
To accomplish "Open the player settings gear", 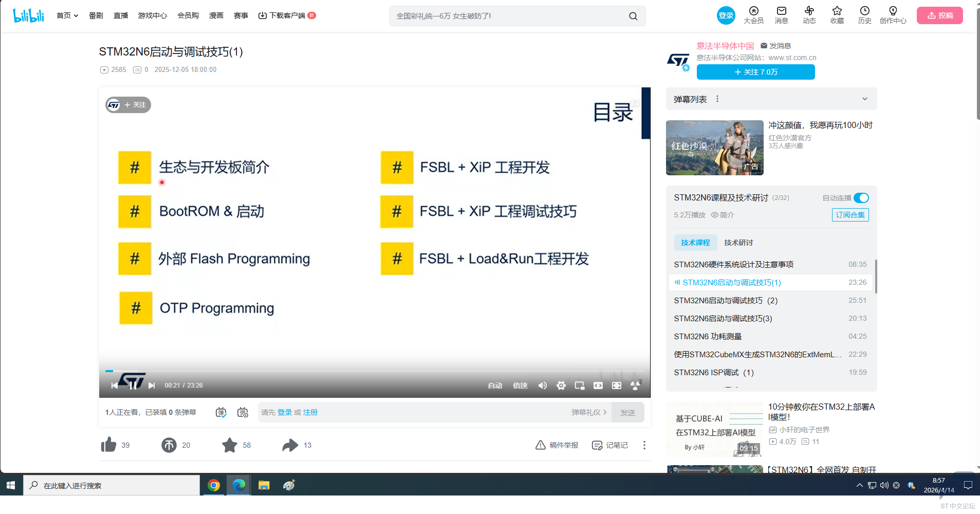I will [561, 385].
